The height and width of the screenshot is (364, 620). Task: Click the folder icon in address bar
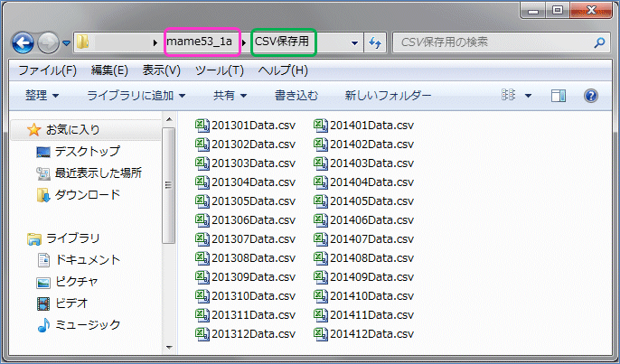(x=82, y=42)
